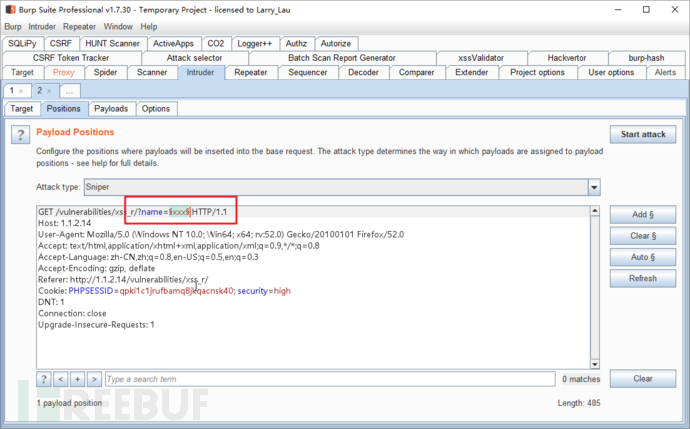
Task: Switch to the main Target tab
Action: pyautogui.click(x=22, y=73)
